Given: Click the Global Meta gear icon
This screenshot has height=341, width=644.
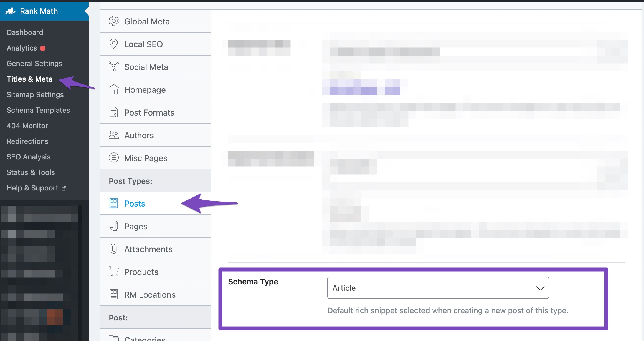Looking at the screenshot, I should (x=113, y=21).
